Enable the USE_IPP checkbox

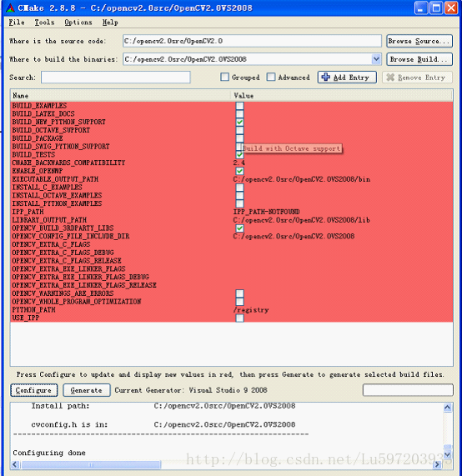pyautogui.click(x=239, y=318)
